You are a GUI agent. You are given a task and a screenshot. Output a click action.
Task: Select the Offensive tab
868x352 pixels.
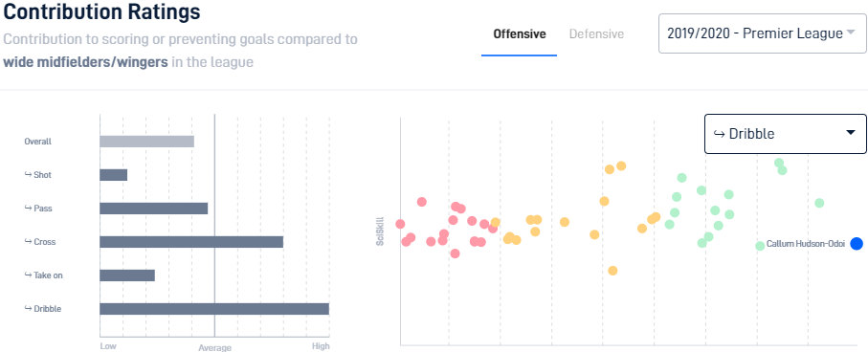tap(520, 33)
